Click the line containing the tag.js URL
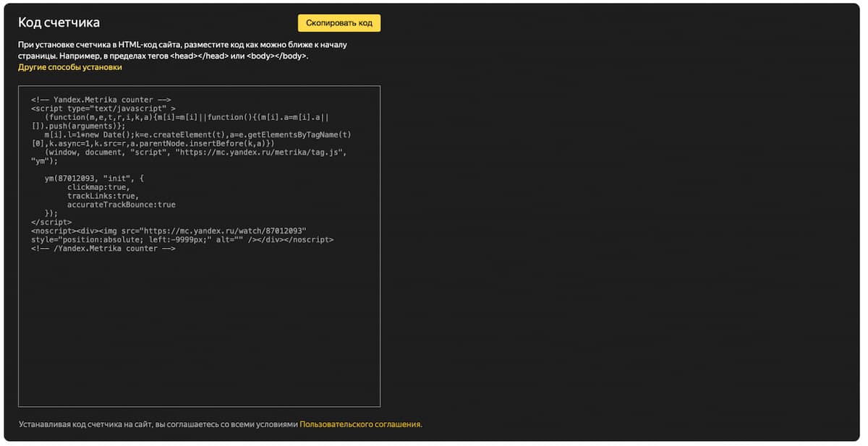The height and width of the screenshot is (446, 868). click(195, 152)
